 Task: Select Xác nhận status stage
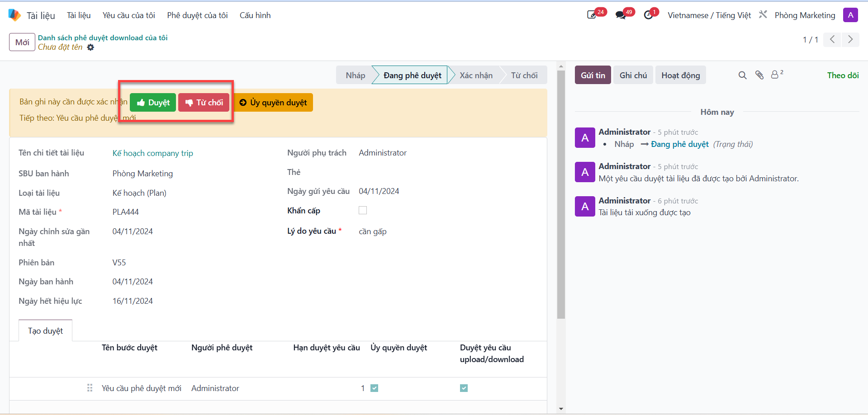(x=476, y=75)
